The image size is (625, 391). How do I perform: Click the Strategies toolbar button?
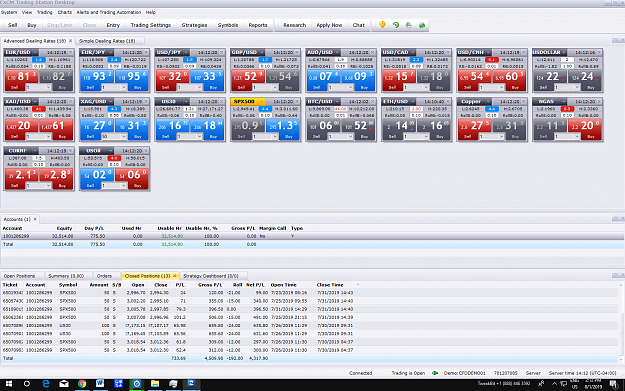[194, 25]
